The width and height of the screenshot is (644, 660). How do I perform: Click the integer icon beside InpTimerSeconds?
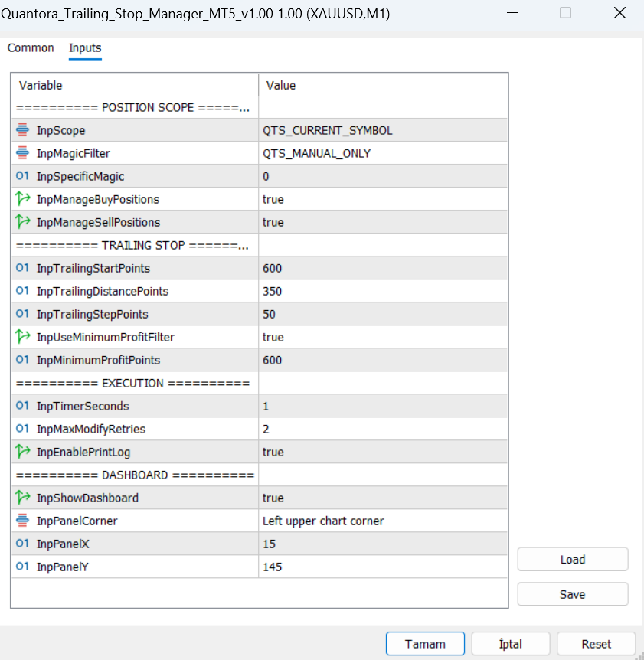pyautogui.click(x=22, y=405)
